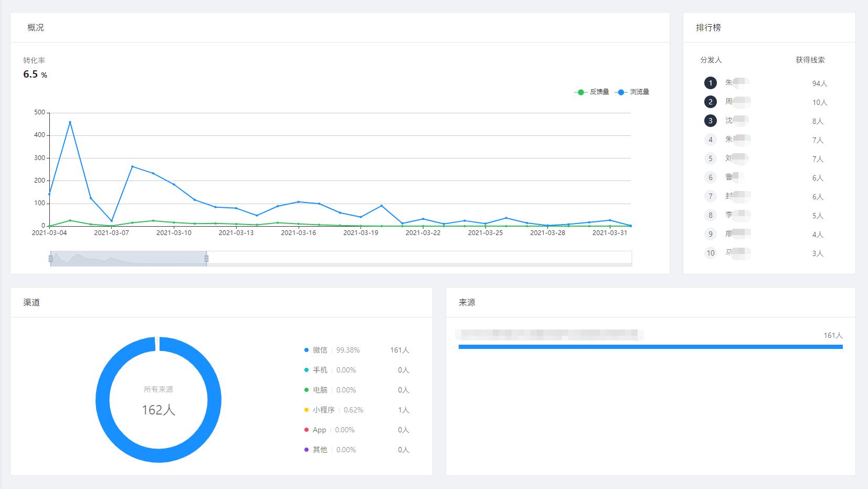868x489 pixels.
Task: Click the rank 2 badge in 排行榜
Action: [x=710, y=102]
